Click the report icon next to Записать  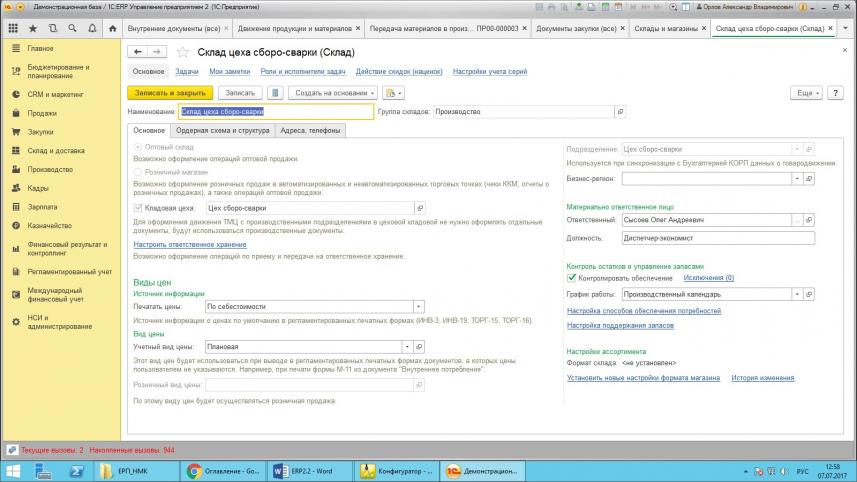pos(275,93)
